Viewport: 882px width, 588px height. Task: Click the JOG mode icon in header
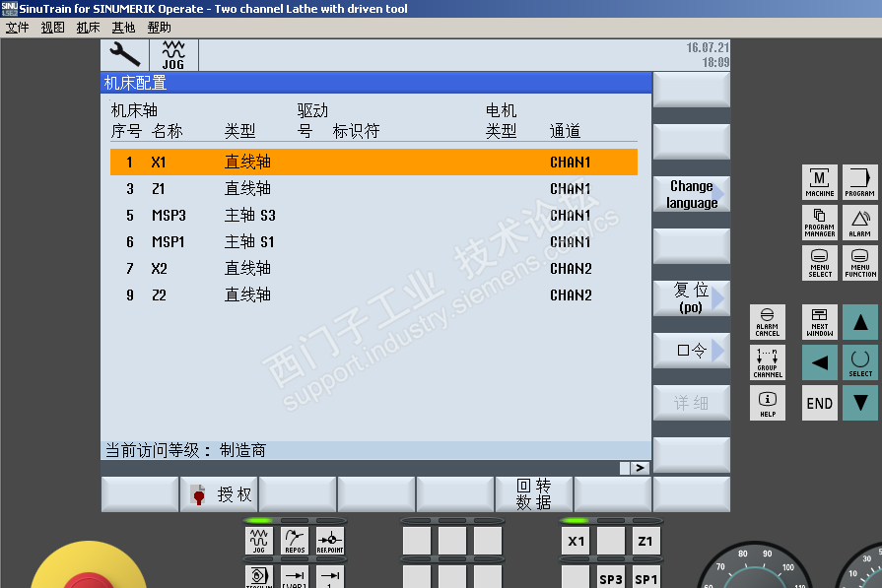[173, 54]
